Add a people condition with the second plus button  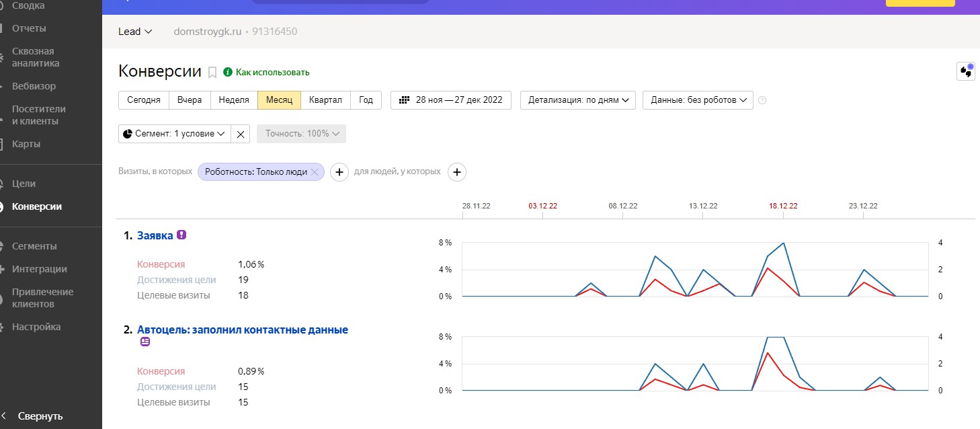pyautogui.click(x=457, y=172)
